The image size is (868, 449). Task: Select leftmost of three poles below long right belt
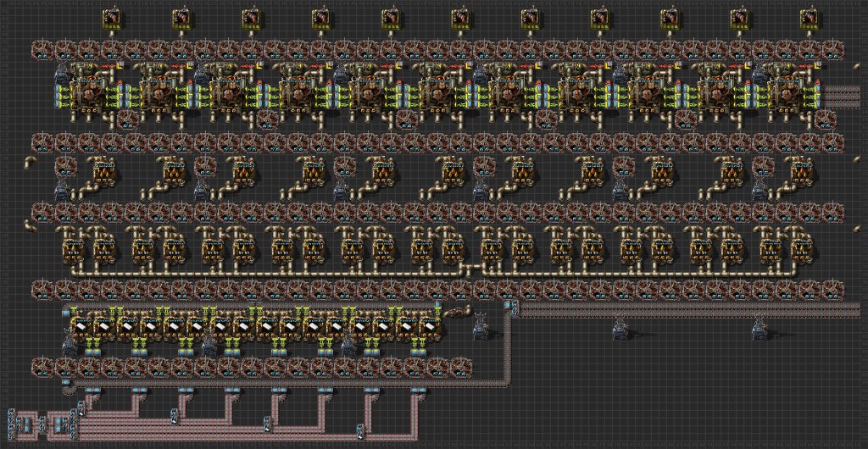[481, 327]
